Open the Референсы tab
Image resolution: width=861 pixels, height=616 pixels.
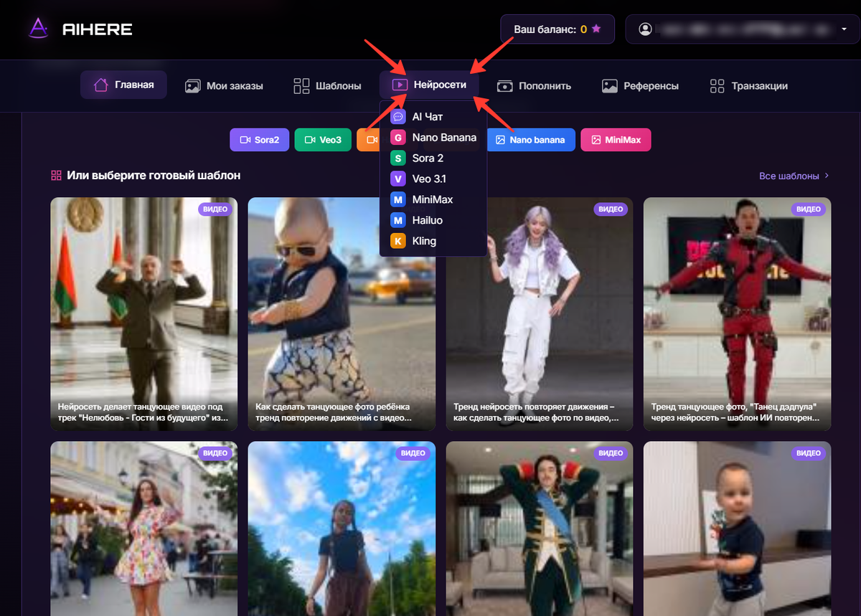640,85
